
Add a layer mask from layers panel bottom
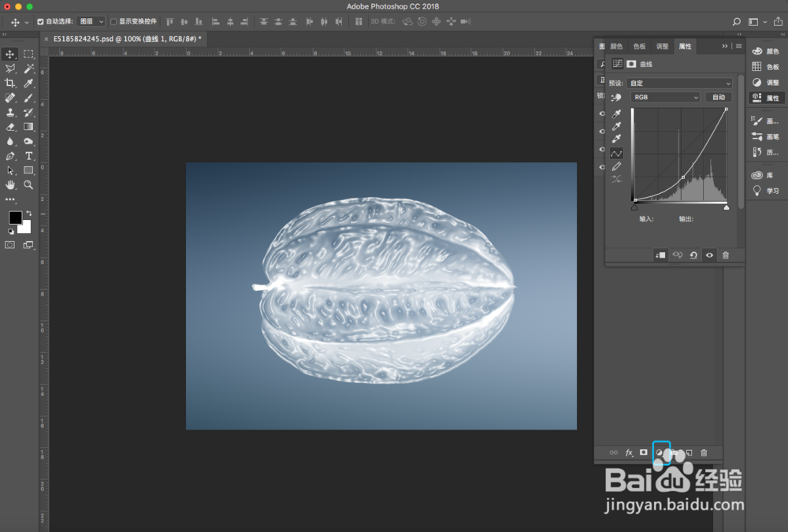tap(643, 452)
